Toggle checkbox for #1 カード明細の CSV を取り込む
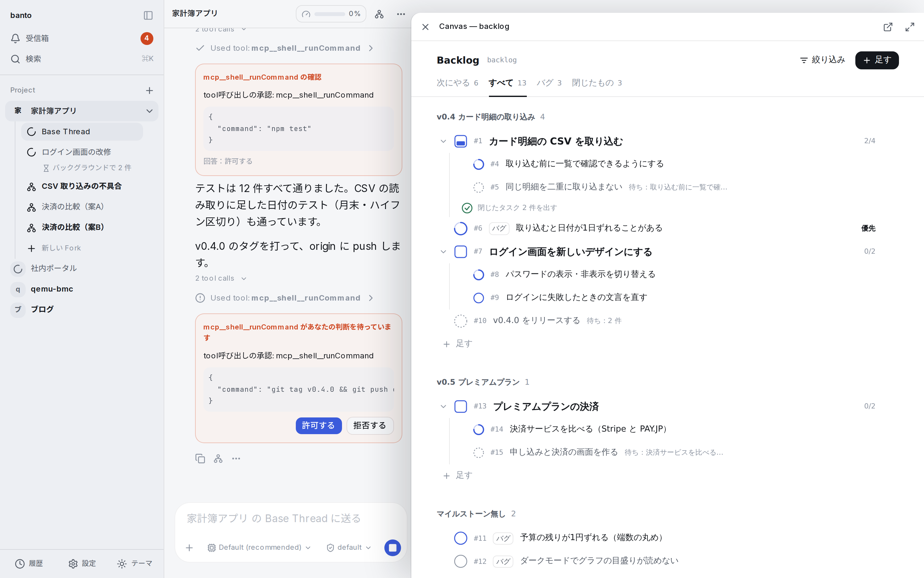Image resolution: width=924 pixels, height=578 pixels. [460, 141]
